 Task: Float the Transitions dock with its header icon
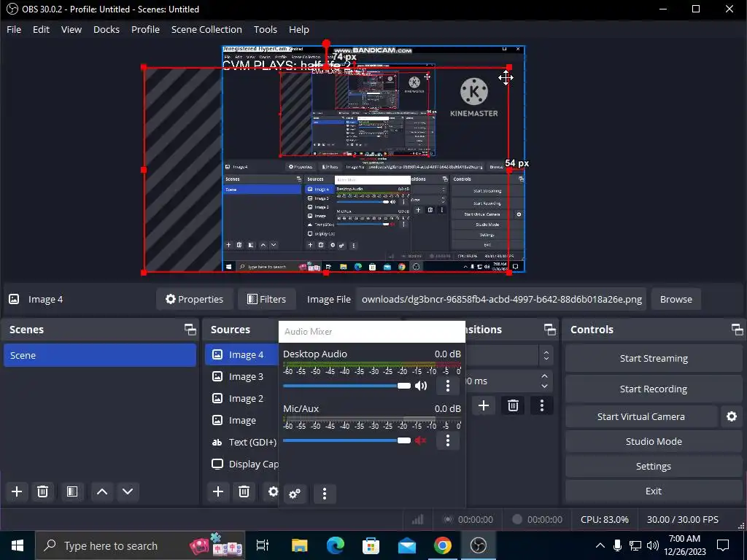coord(550,330)
